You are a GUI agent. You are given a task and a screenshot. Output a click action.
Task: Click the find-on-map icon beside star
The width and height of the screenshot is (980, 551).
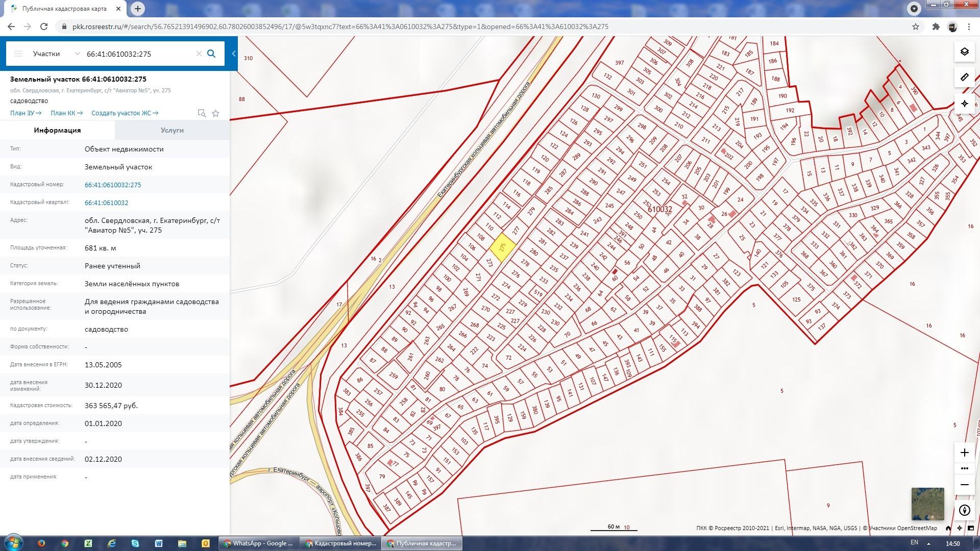coord(202,113)
